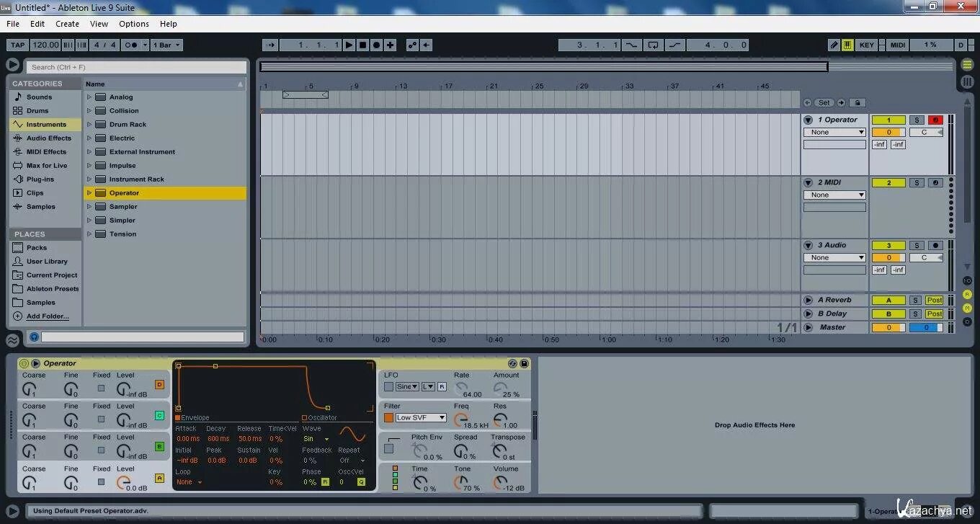Open the Create menu
980x524 pixels.
click(67, 24)
